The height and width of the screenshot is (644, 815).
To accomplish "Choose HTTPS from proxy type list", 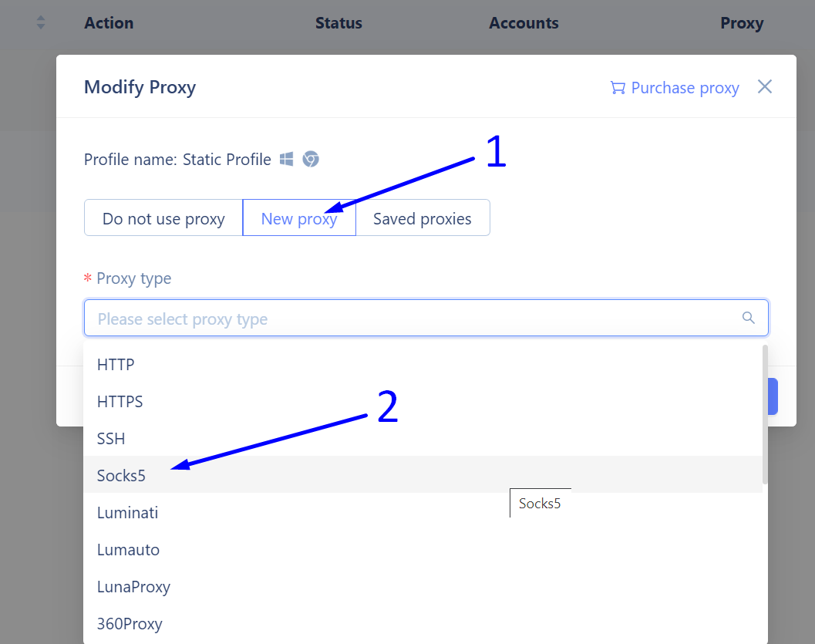I will click(x=423, y=401).
